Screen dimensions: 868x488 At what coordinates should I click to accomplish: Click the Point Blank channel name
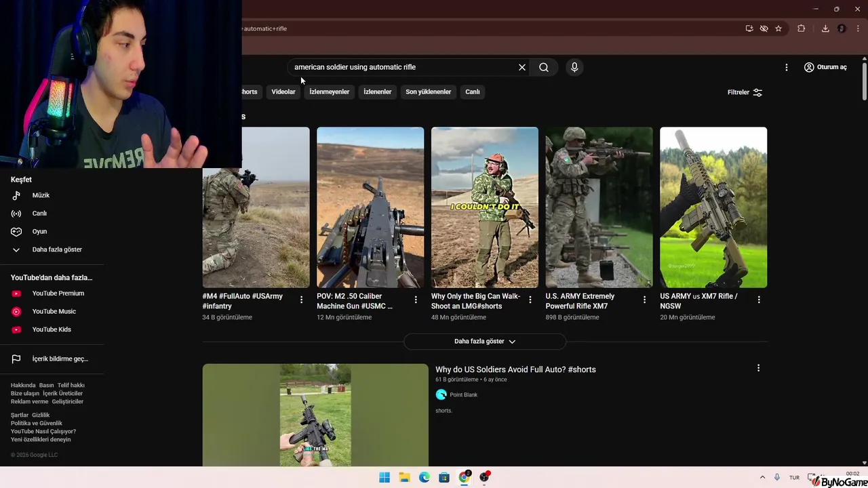click(464, 394)
